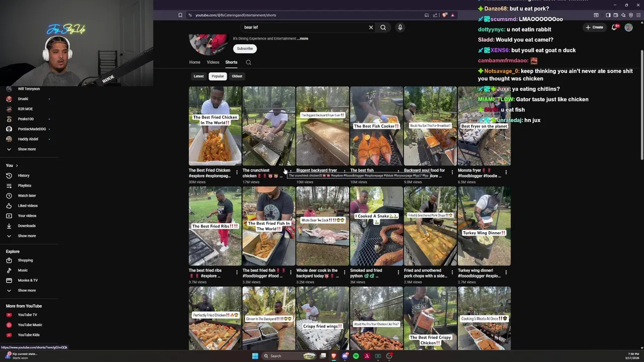Open Spotify from the taskbar
This screenshot has height=362, width=644.
point(356,356)
